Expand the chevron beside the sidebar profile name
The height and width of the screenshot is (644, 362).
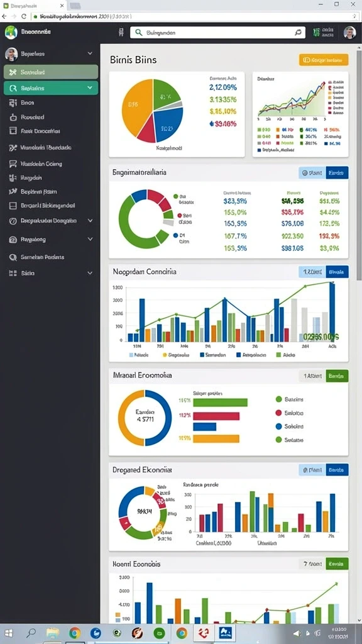click(x=90, y=54)
